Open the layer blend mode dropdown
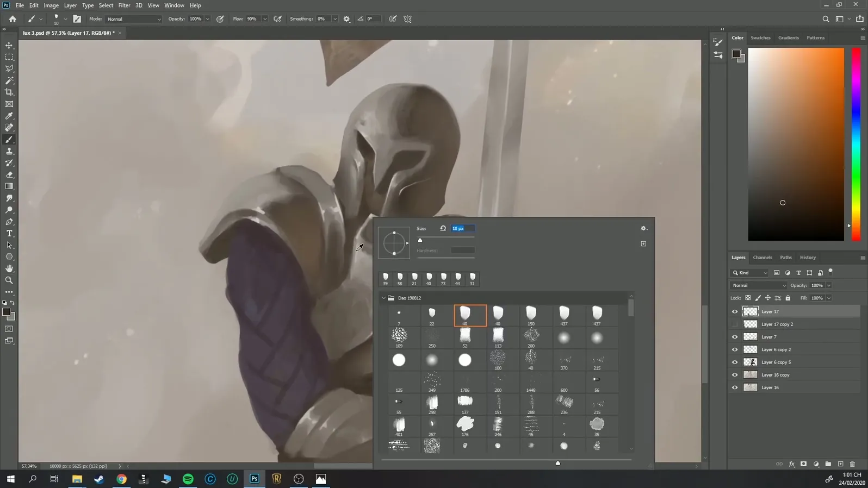Screen dimensions: 868x488 [x=759, y=285]
